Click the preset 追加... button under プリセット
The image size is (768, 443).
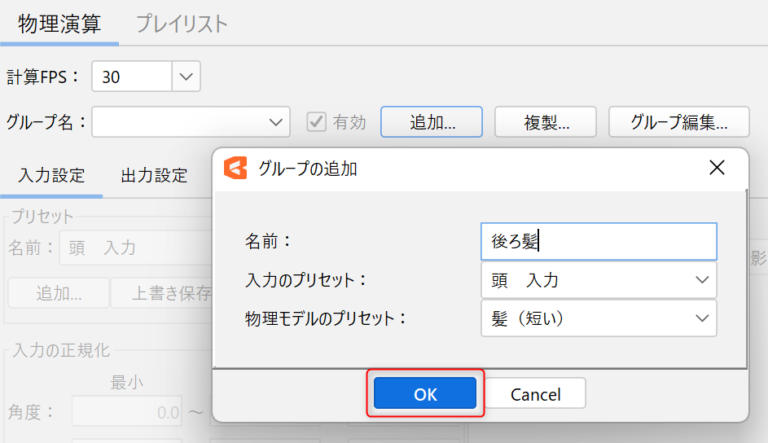coord(58,293)
